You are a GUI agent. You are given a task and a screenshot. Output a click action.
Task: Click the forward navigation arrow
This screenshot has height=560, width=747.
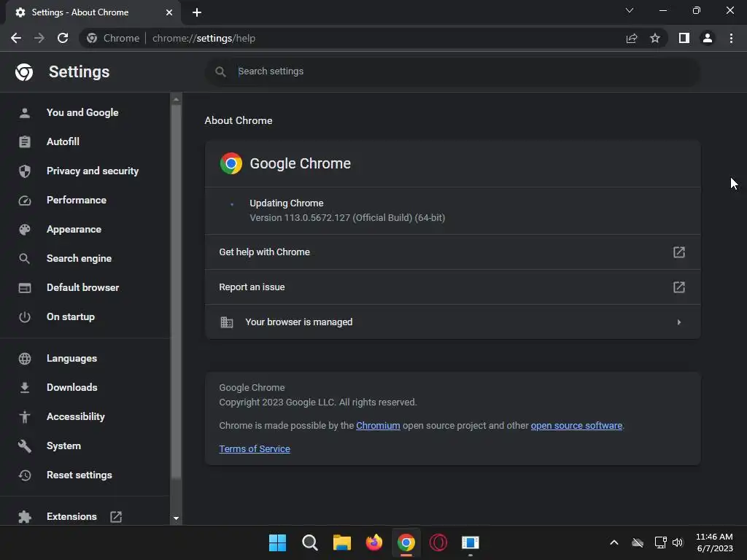39,38
